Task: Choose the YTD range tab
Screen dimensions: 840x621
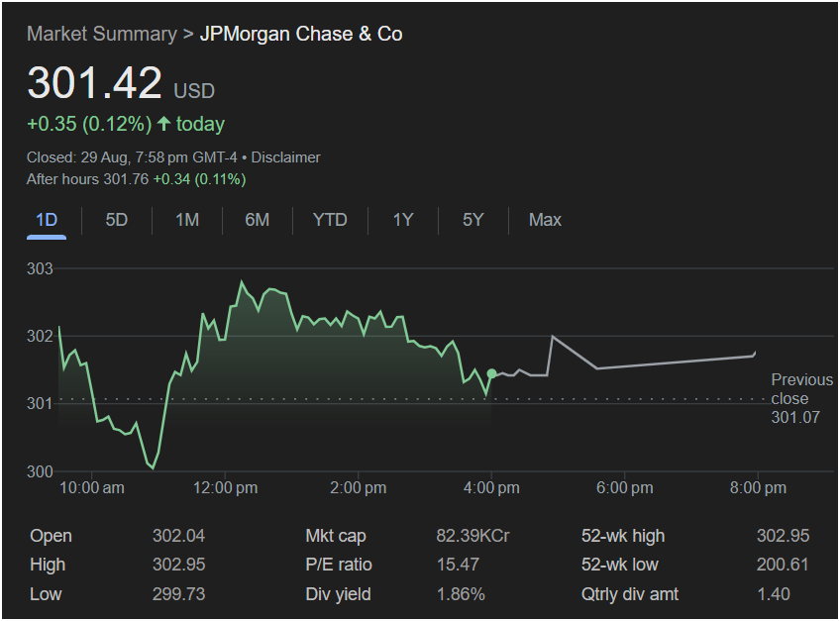Action: pos(330,220)
